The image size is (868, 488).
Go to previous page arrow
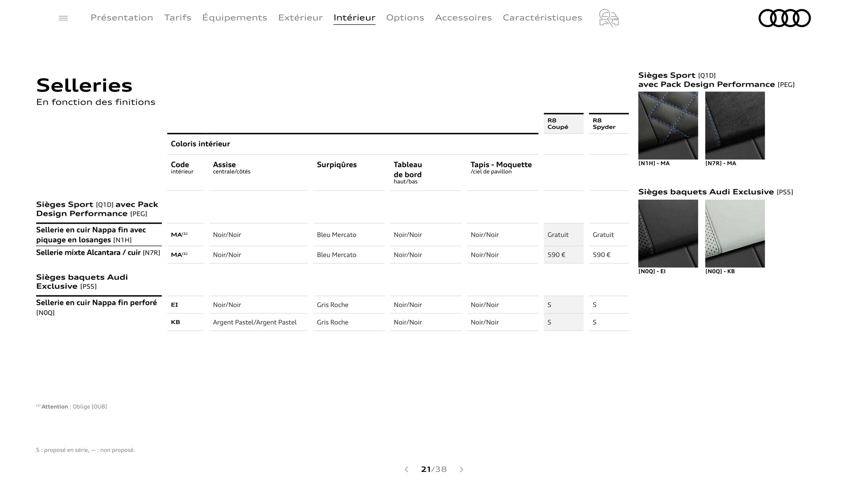pyautogui.click(x=406, y=469)
